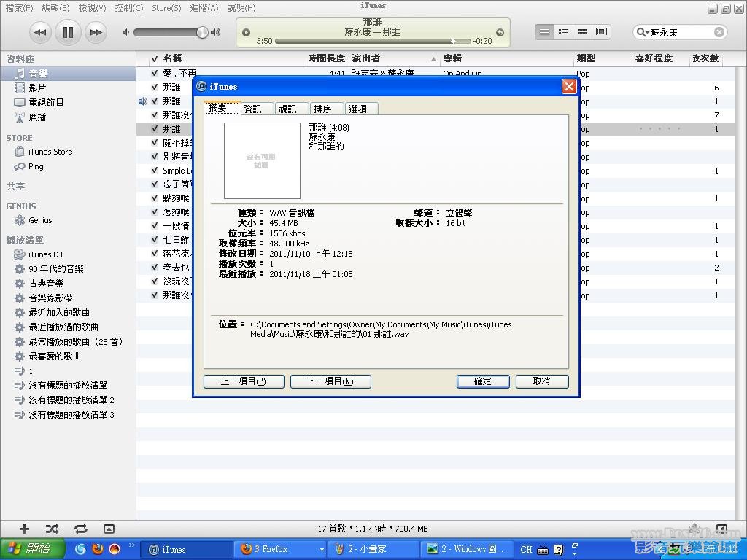
Task: Uncheck the 落花流 song row checkbox
Action: click(155, 253)
